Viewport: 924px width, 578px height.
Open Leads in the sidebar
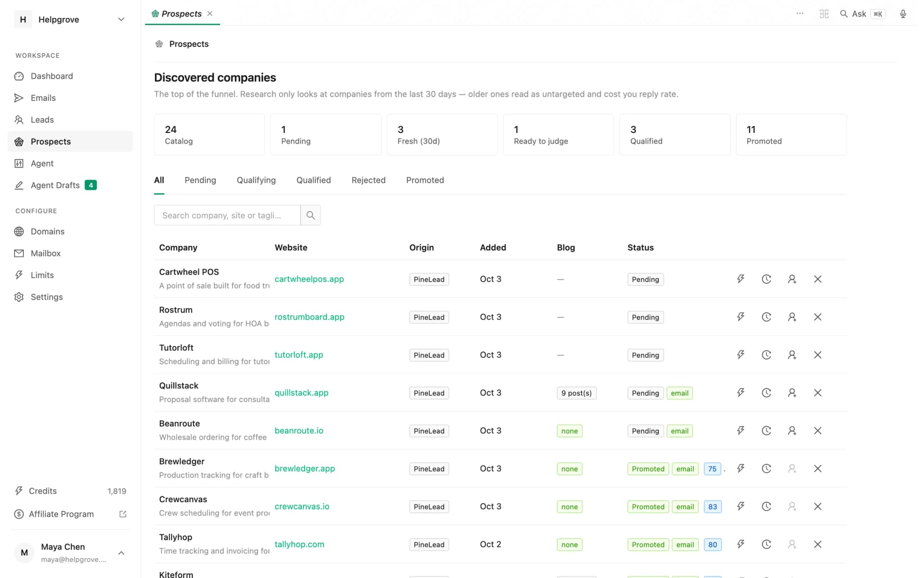pyautogui.click(x=70, y=120)
